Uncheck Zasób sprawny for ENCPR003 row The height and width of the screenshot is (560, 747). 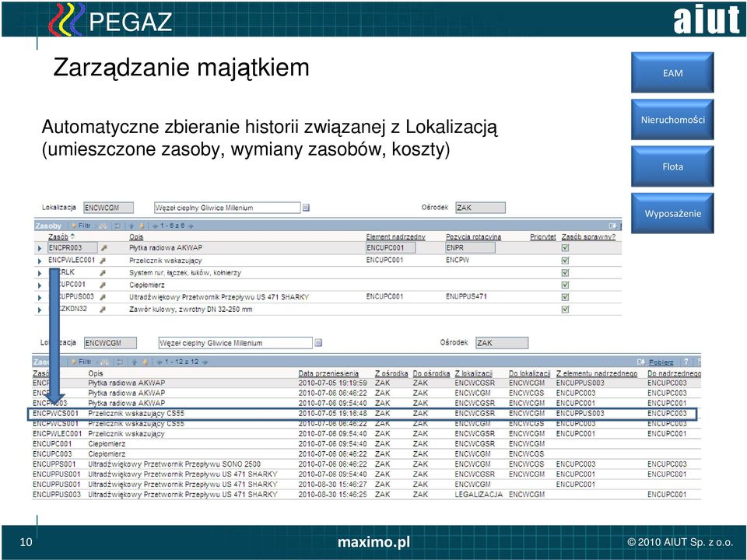[x=565, y=247]
